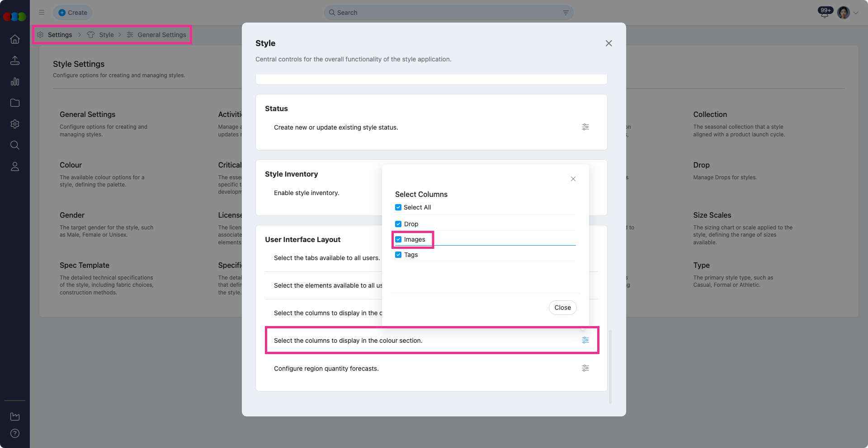
Task: Uncheck the Tags column checkbox
Action: (x=398, y=255)
